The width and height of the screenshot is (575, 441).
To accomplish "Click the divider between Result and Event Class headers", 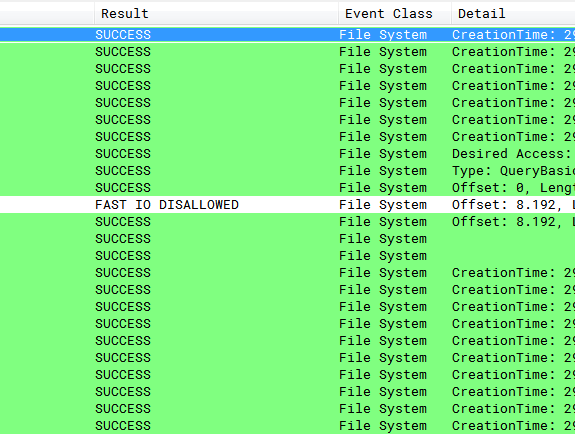I will point(338,14).
